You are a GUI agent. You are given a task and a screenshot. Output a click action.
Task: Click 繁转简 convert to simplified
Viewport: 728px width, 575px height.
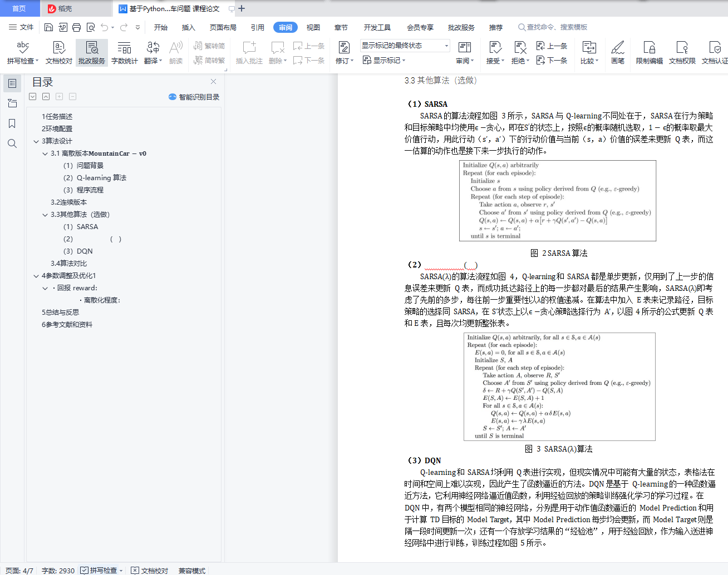click(209, 46)
